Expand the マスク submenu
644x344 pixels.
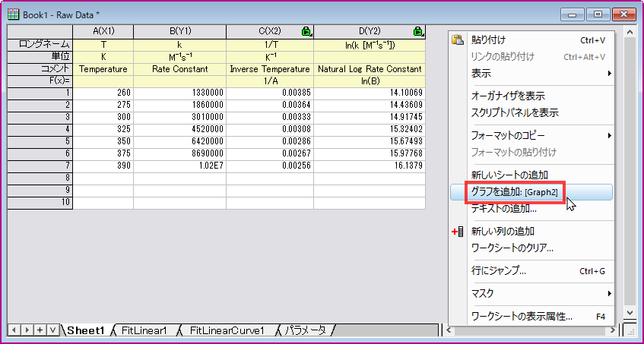click(610, 293)
